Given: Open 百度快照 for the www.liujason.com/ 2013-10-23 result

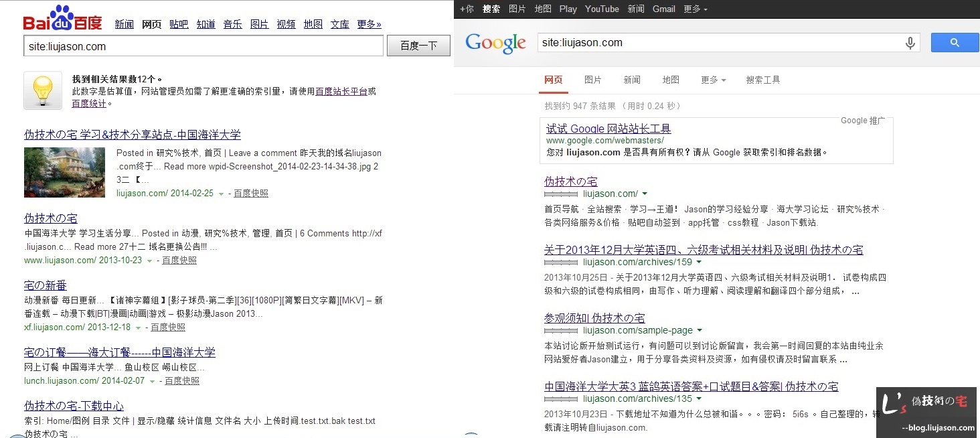Looking at the screenshot, I should click(179, 261).
